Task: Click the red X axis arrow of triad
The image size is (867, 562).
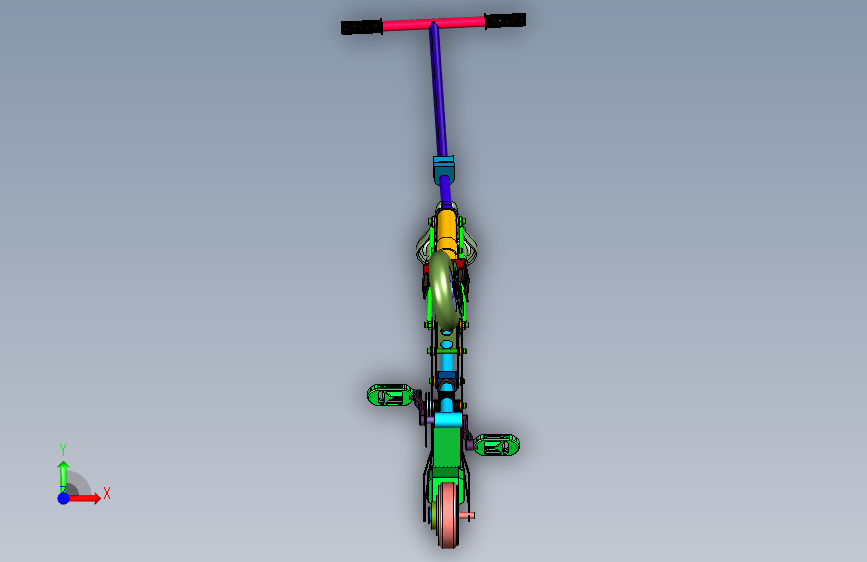Action: coord(84,498)
